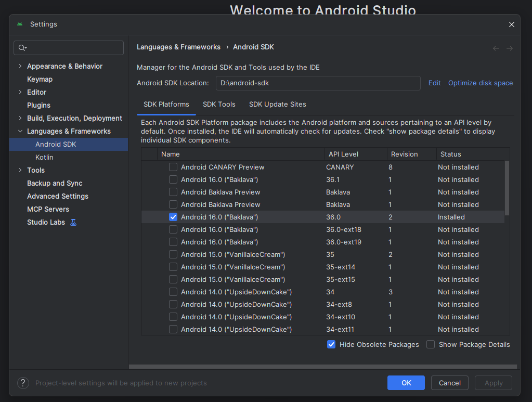This screenshot has width=532, height=402.
Task: Close the Settings dialog
Action: pyautogui.click(x=512, y=24)
